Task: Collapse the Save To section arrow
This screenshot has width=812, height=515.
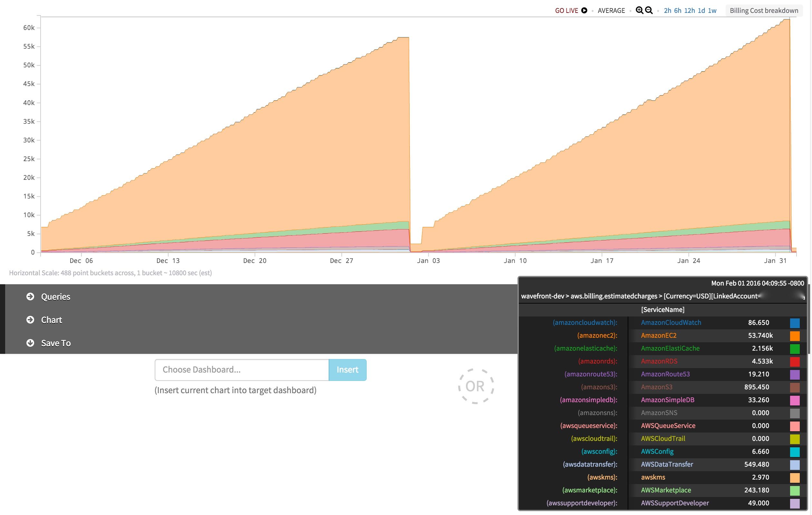Action: coord(30,343)
